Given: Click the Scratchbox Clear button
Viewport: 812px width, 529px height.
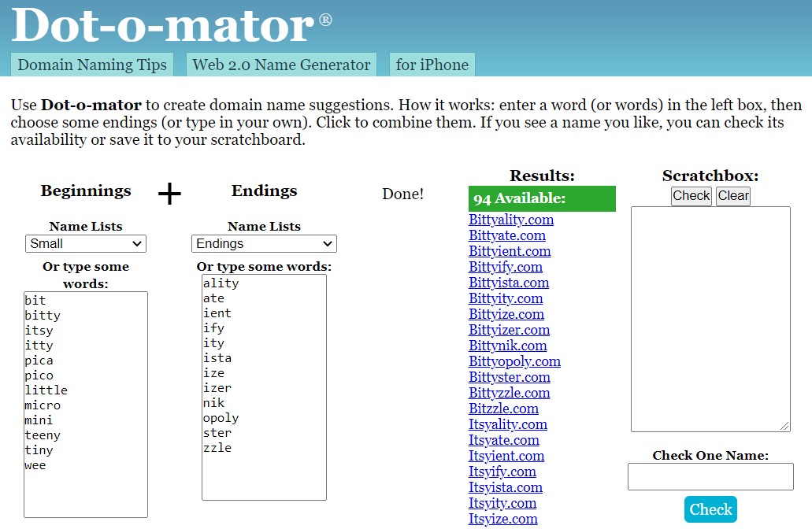Looking at the screenshot, I should (733, 196).
